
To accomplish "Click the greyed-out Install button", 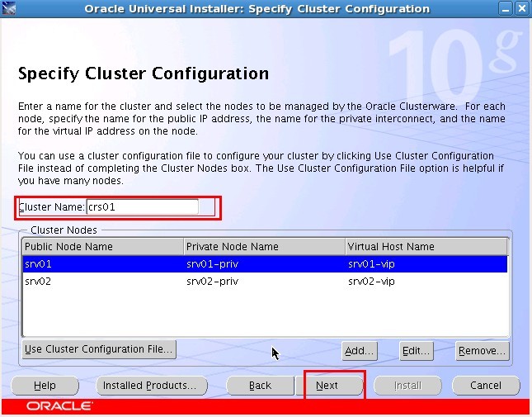I will [407, 386].
